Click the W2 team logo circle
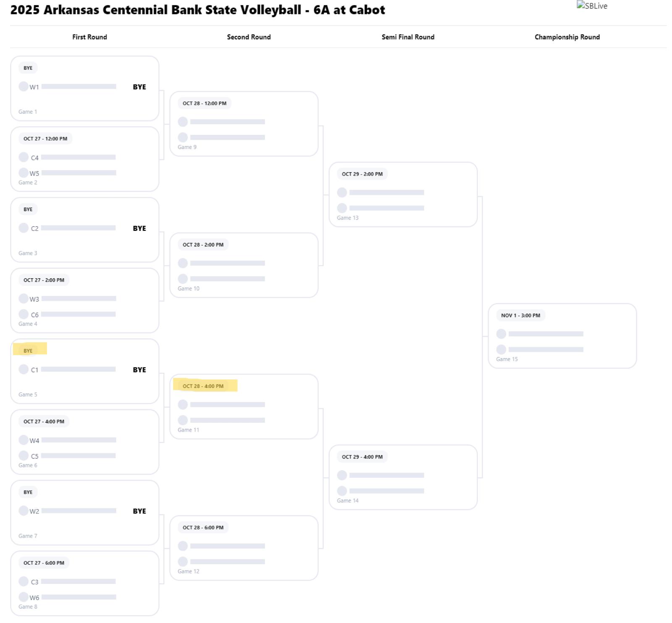 click(x=24, y=510)
